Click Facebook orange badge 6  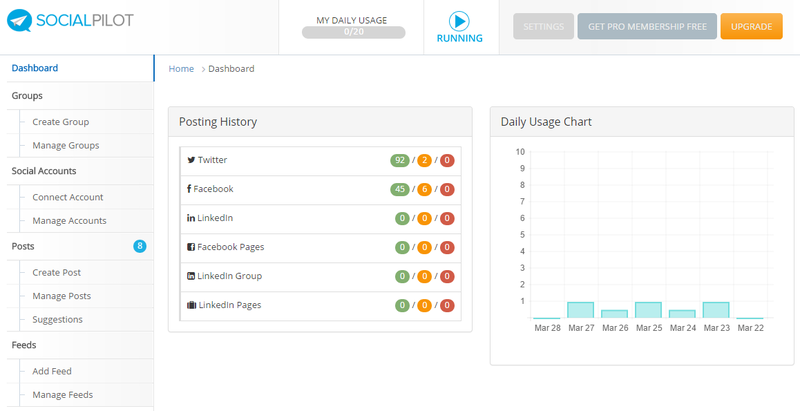click(x=424, y=190)
